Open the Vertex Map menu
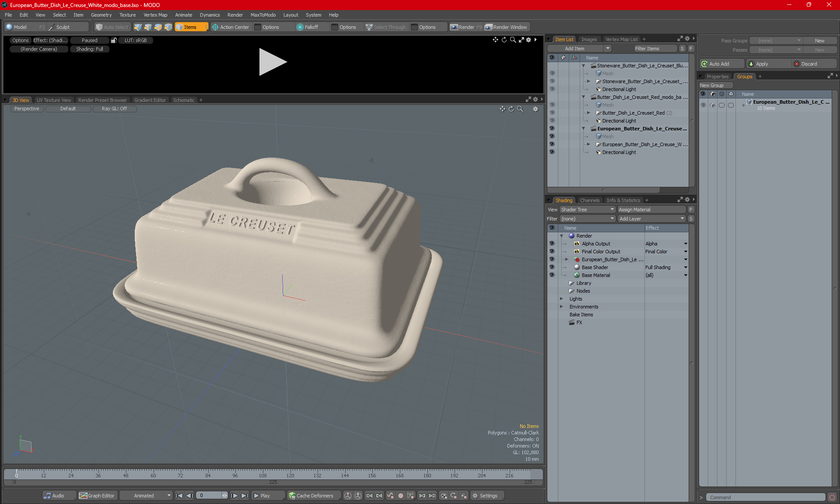Screen dimensions: 840x504 click(155, 15)
